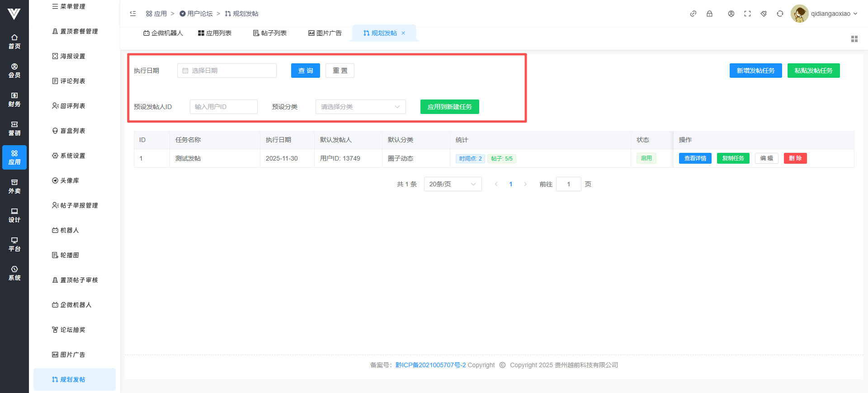Expand the 预设分类 dropdown

click(360, 107)
